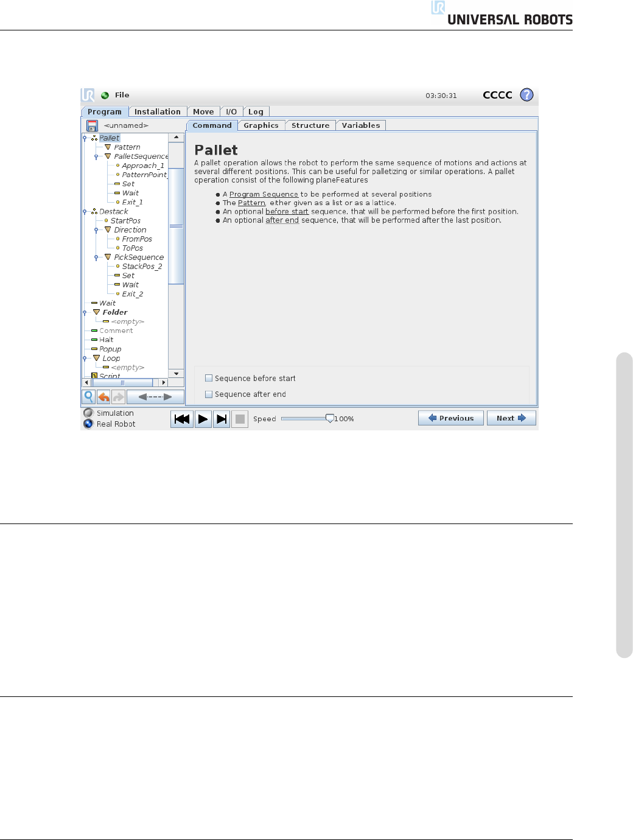Select the StartPos tree node
Image resolution: width=633 pixels, height=840 pixels.
125,221
